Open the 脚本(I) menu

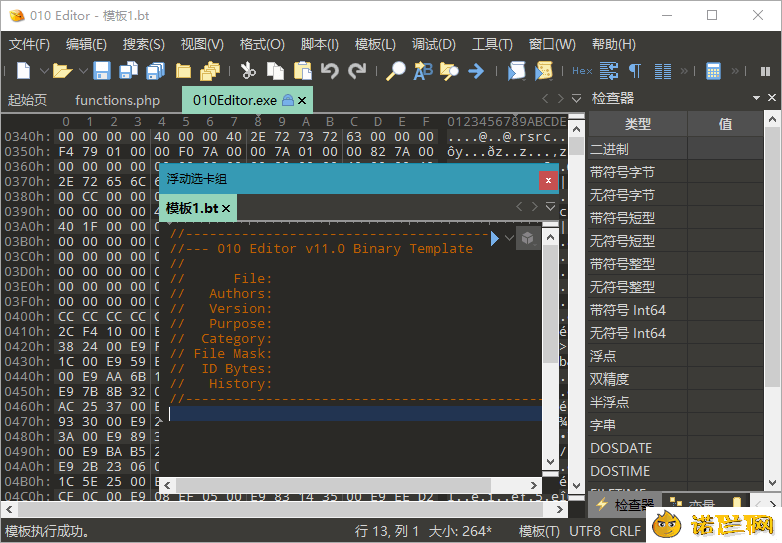320,44
